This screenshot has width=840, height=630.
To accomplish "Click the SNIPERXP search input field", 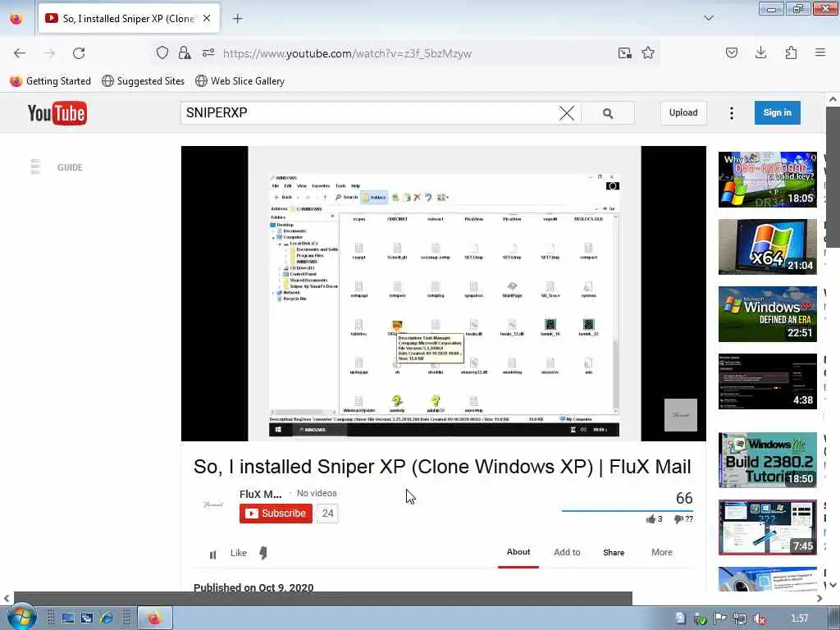I will pos(370,113).
